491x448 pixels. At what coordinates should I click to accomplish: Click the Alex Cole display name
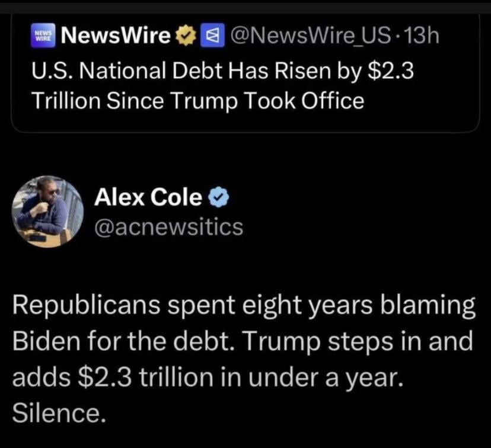[x=148, y=198]
